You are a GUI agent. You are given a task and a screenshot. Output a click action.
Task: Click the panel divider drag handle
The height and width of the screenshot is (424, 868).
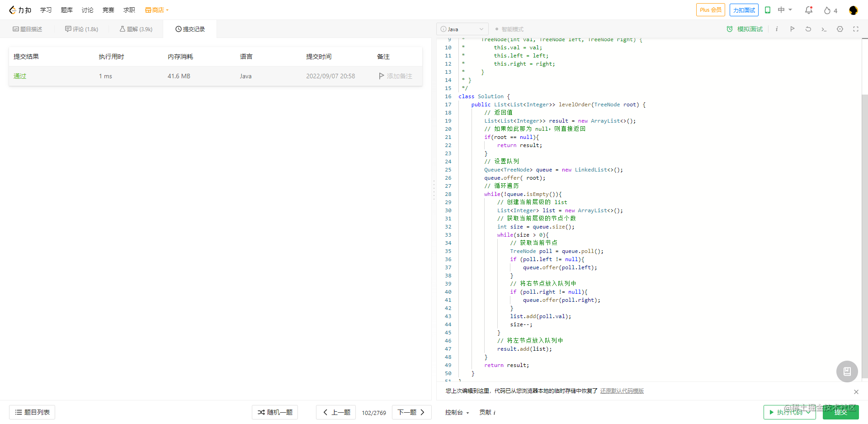coord(434,190)
